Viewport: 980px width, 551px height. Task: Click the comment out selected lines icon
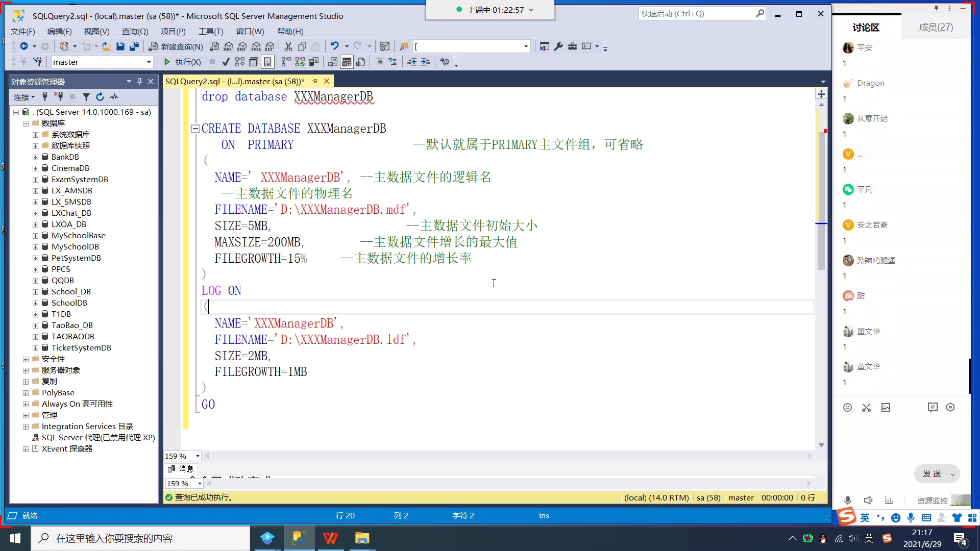[379, 62]
